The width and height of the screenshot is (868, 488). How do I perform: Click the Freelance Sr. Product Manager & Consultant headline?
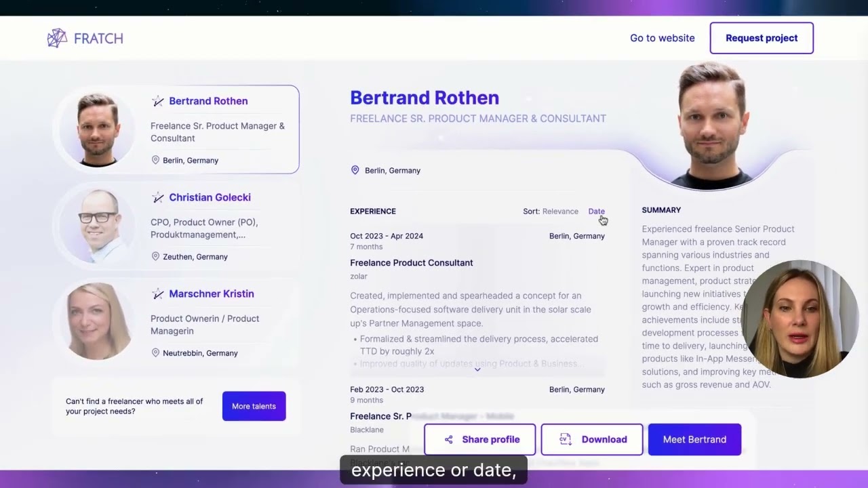[x=478, y=119]
